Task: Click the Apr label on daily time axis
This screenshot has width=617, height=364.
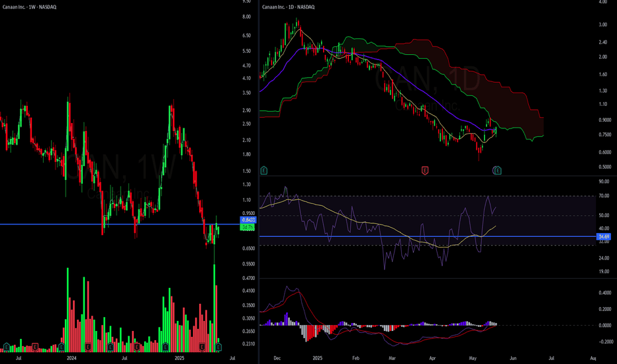Action: click(432, 358)
